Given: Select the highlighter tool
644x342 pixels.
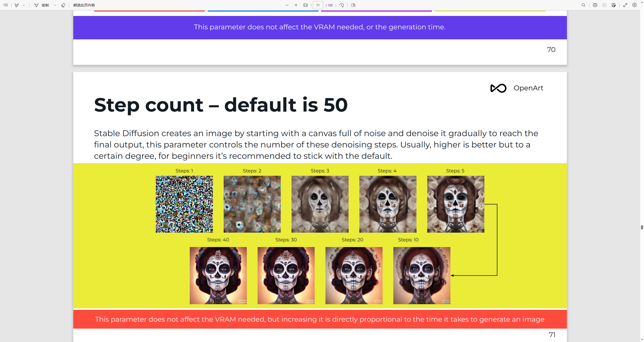Looking at the screenshot, I should [x=17, y=5].
